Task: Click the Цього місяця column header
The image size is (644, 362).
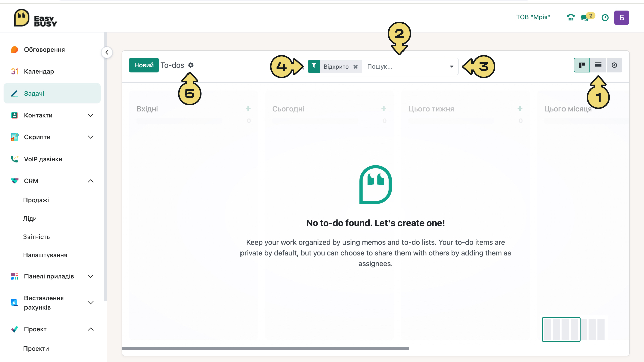Action: point(568,109)
